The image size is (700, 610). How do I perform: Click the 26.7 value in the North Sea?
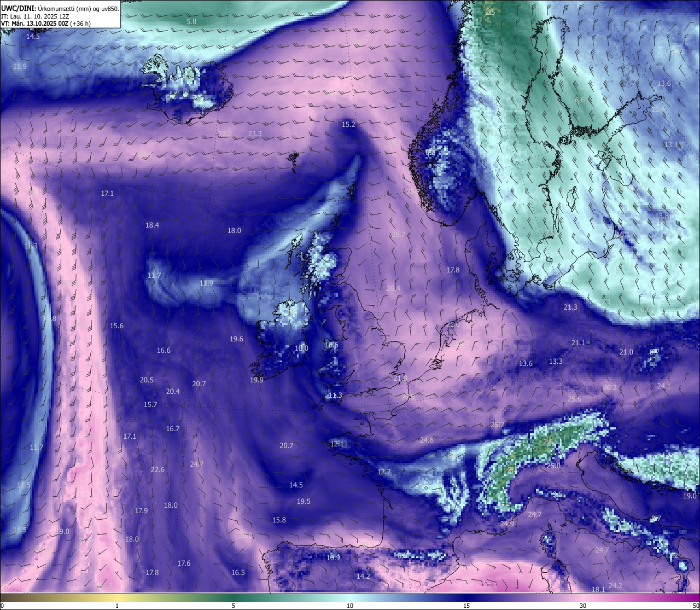click(399, 234)
